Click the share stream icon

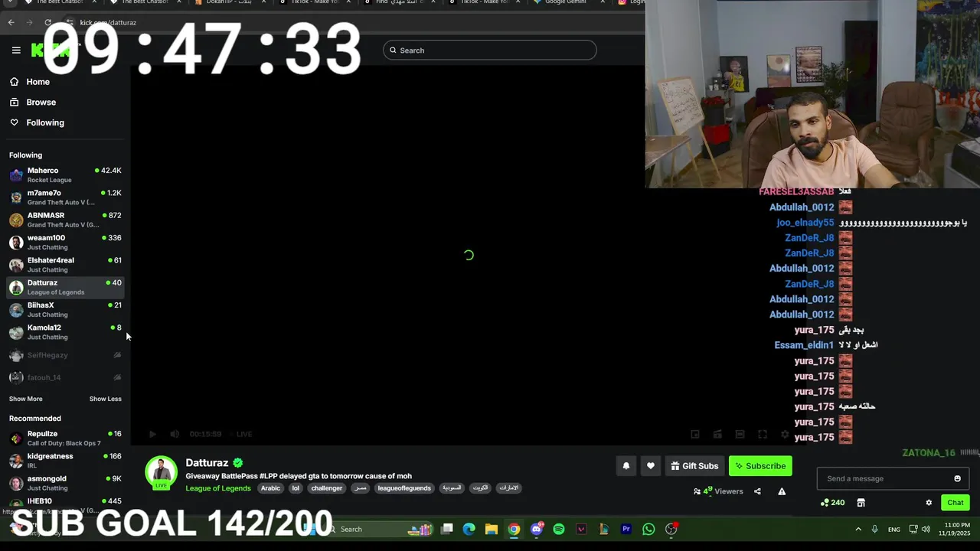click(x=757, y=491)
